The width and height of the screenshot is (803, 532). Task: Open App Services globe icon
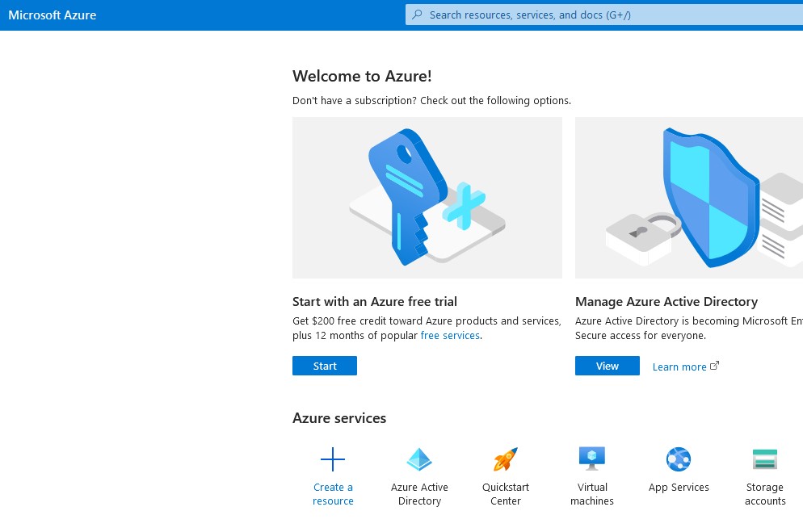pos(679,459)
